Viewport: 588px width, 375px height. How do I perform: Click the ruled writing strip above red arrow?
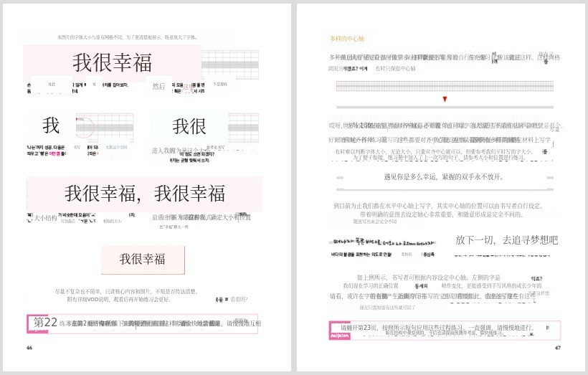pyautogui.click(x=445, y=85)
